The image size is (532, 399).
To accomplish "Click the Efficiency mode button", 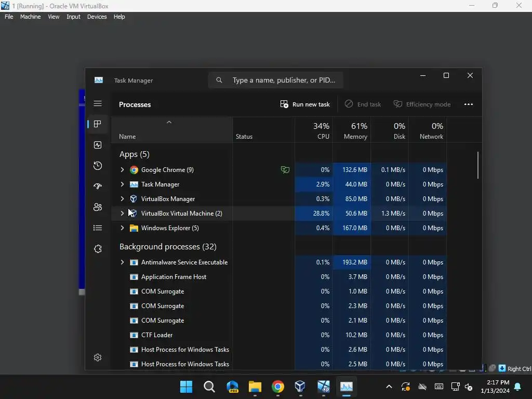I will [422, 104].
